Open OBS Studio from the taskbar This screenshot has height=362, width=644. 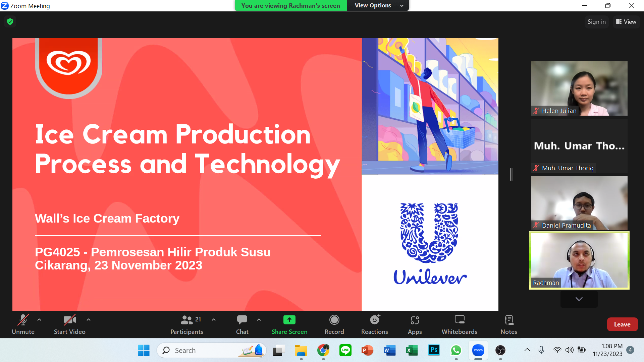click(x=500, y=351)
